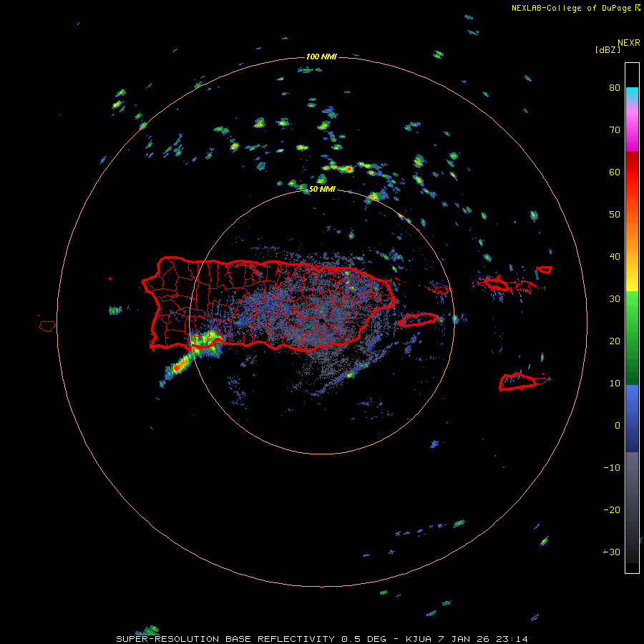Click the St. Croix island outline
Viewport: 644px width, 644px height.
(518, 381)
